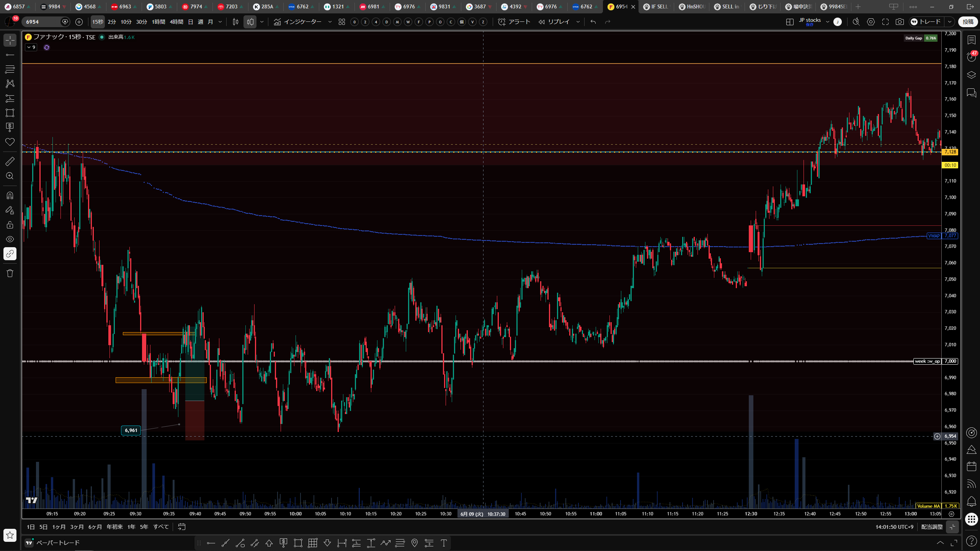Open the watchlist panel icon in right sidebar
This screenshot has width=980, height=551.
pyautogui.click(x=972, y=40)
